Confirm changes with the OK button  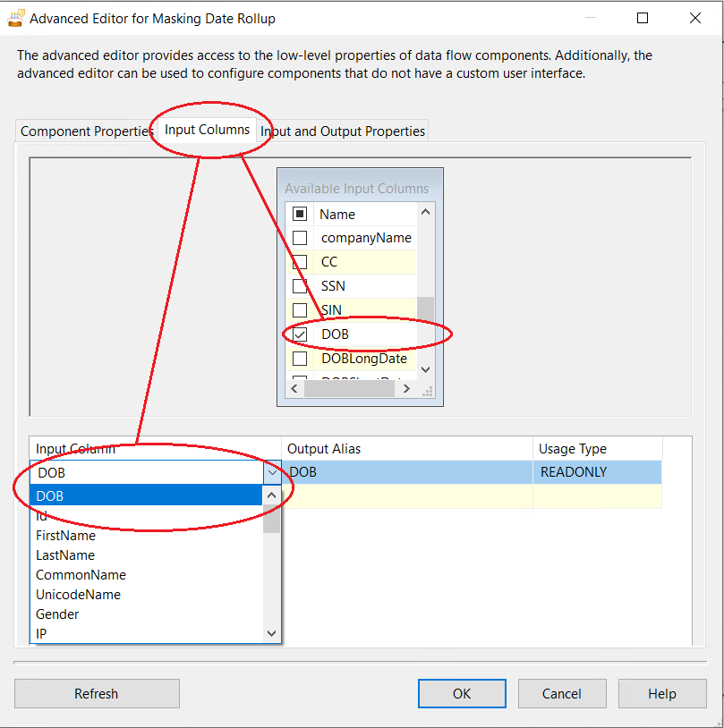coord(461,693)
